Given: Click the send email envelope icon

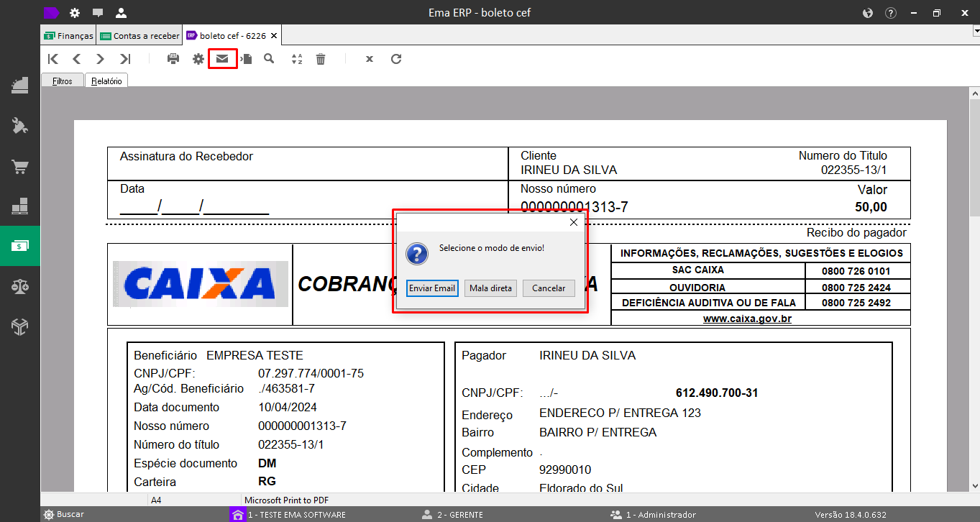Looking at the screenshot, I should pyautogui.click(x=222, y=59).
